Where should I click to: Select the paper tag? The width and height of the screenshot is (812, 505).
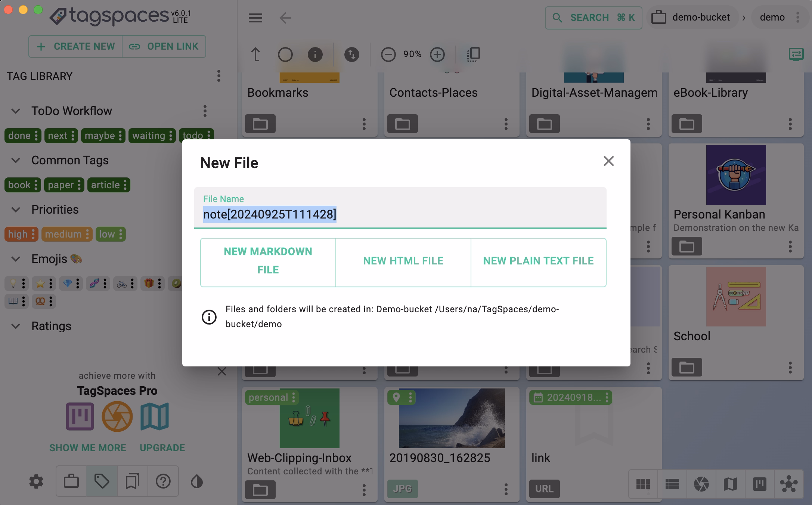coord(64,185)
